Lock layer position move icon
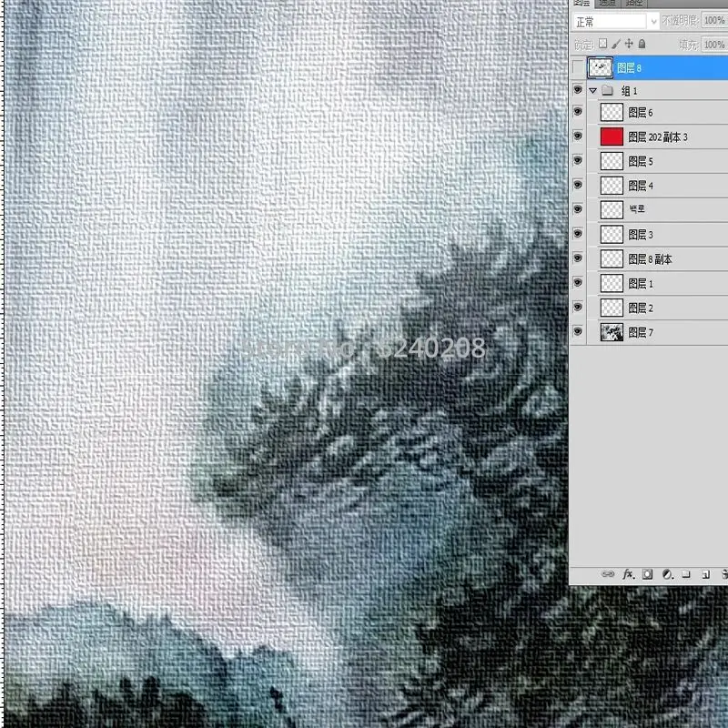The height and width of the screenshot is (728, 728). 629,44
